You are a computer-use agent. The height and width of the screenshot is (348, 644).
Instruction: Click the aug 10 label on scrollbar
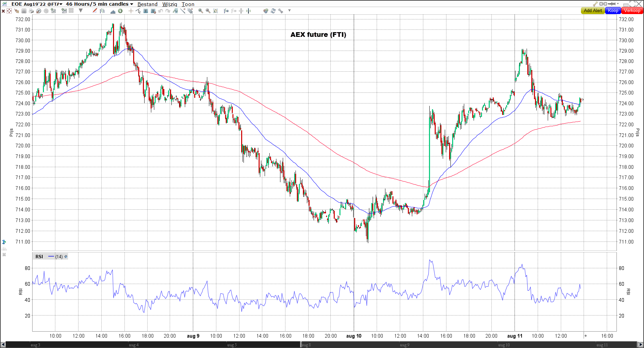tap(504, 345)
